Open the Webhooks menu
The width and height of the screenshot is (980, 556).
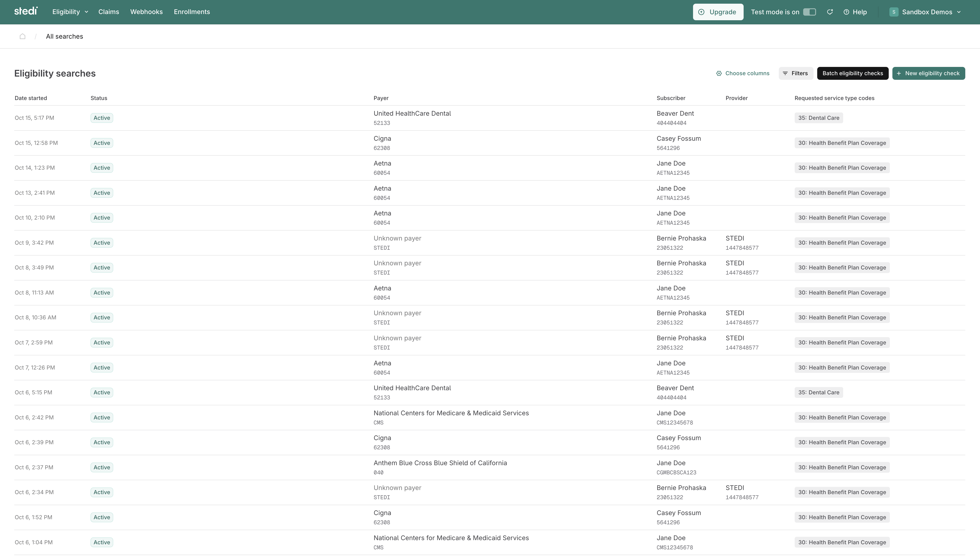click(x=146, y=12)
